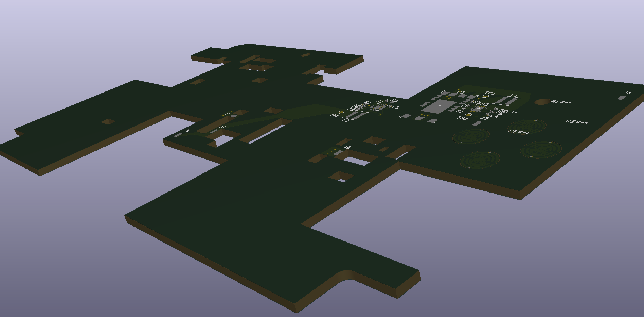Click the gold TP2 test point pad
Screen dimensions: 644x317
coord(341,112)
